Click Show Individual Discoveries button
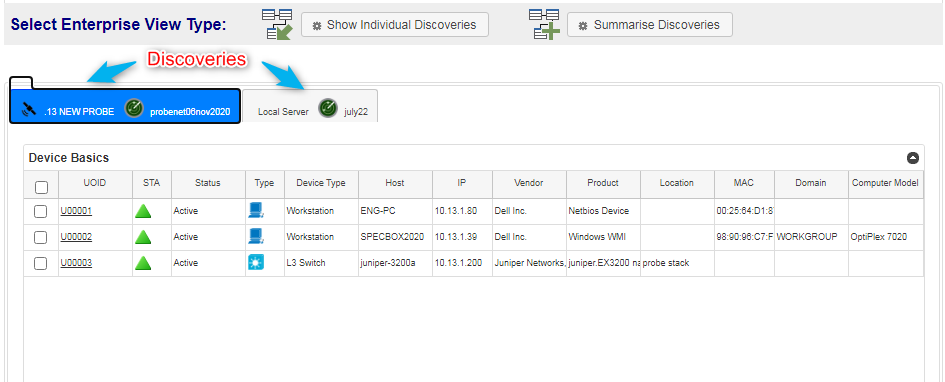This screenshot has height=382, width=945. pos(395,25)
